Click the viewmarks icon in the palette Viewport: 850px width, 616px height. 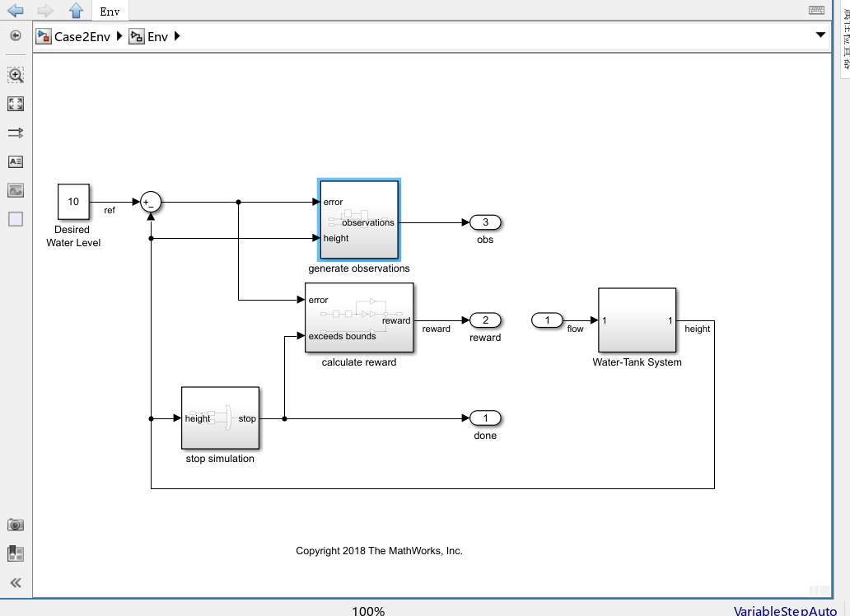click(16, 553)
